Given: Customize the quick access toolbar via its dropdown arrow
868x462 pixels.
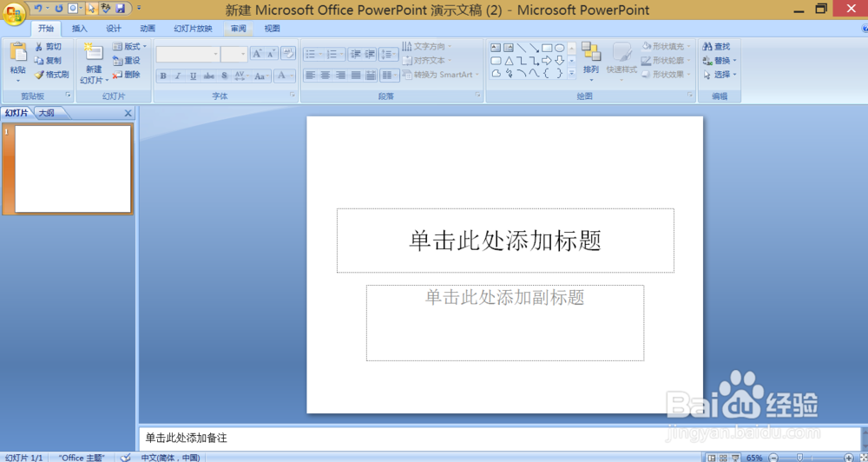Looking at the screenshot, I should pos(139,9).
